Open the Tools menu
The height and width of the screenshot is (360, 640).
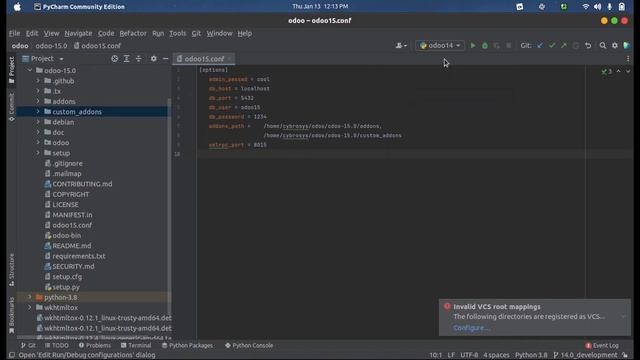(178, 33)
